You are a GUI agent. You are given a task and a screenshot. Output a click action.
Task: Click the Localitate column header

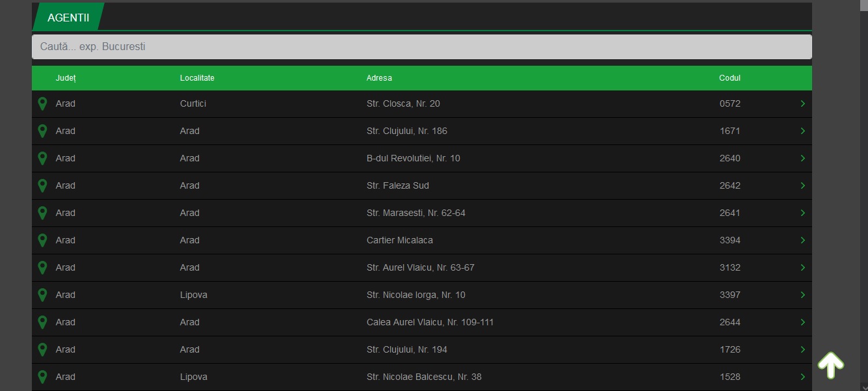click(x=197, y=78)
